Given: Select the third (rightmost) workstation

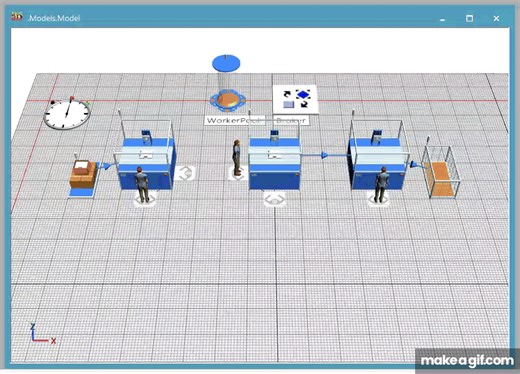Looking at the screenshot, I should (x=378, y=155).
